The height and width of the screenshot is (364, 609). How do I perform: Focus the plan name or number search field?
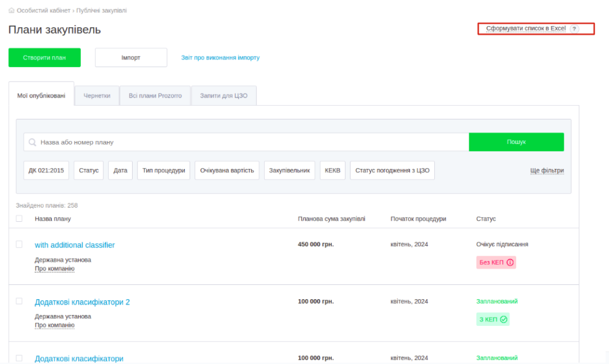coord(250,143)
